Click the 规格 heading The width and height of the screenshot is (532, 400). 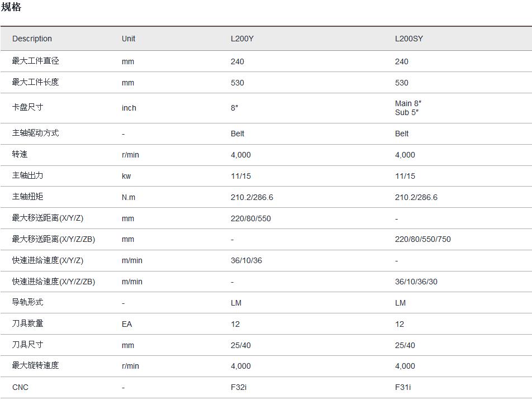click(11, 7)
